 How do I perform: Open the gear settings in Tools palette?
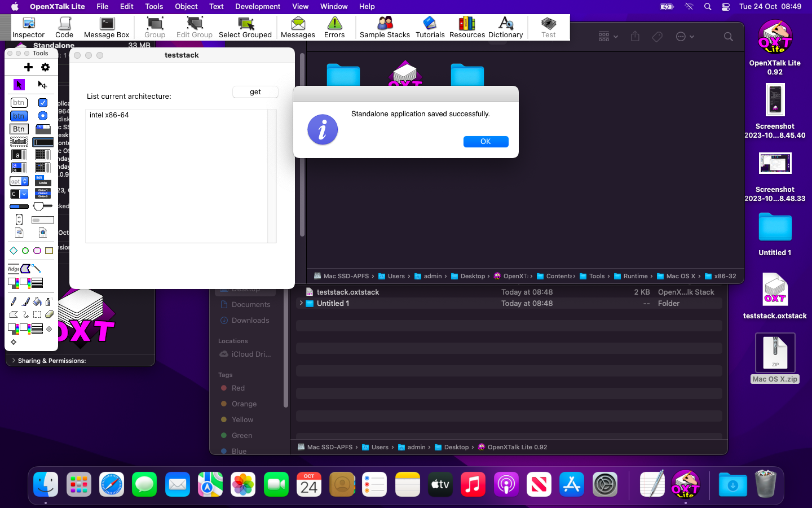click(x=46, y=67)
